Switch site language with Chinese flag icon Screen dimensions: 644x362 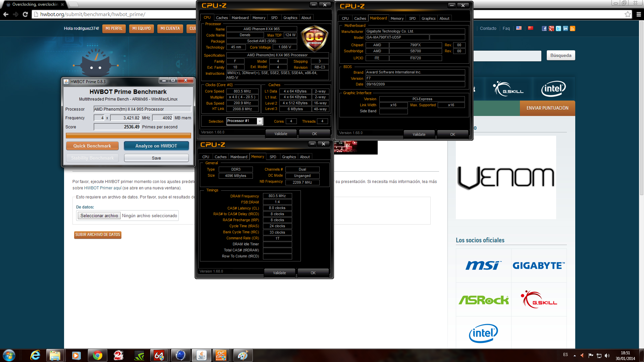530,28
